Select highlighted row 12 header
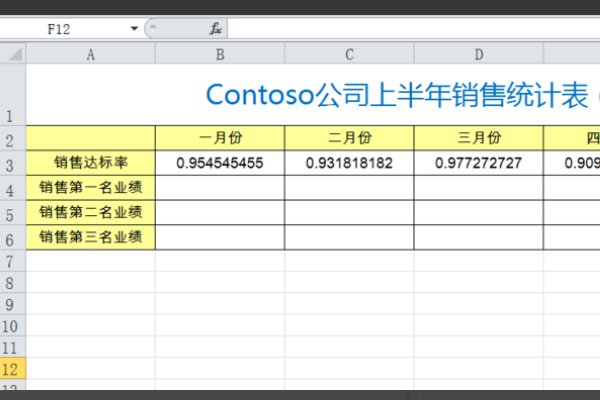The image size is (600, 400). [13, 369]
